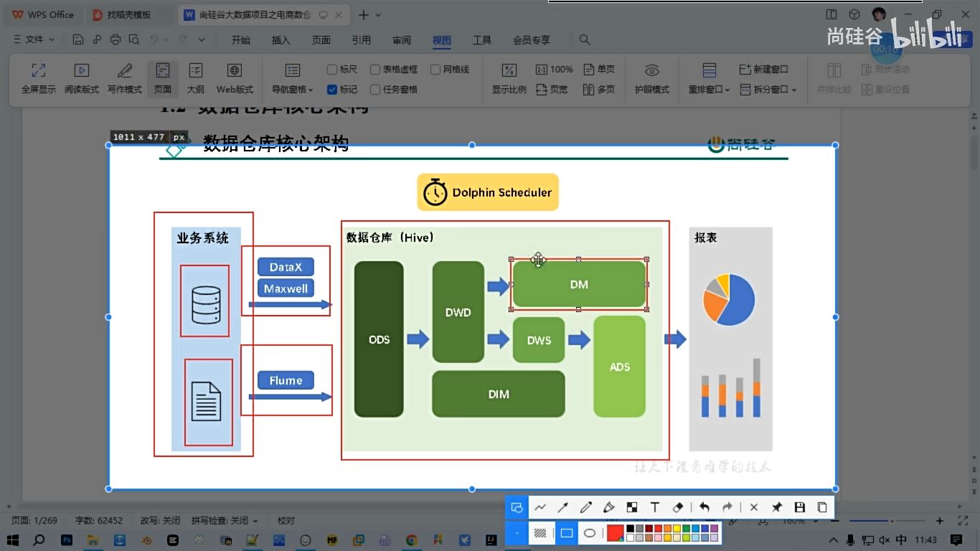Image resolution: width=980 pixels, height=551 pixels.
Task: Open Chrome from the taskbar
Action: point(412,540)
